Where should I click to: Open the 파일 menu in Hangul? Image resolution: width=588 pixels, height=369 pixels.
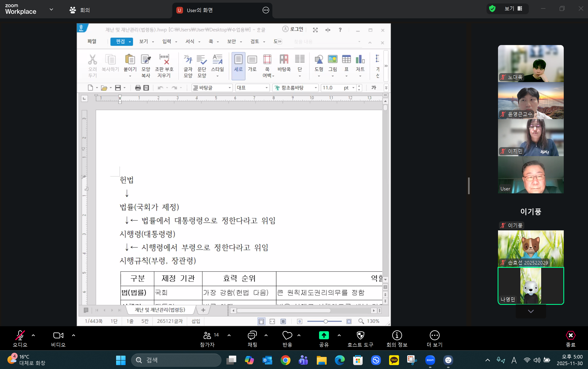(x=92, y=41)
